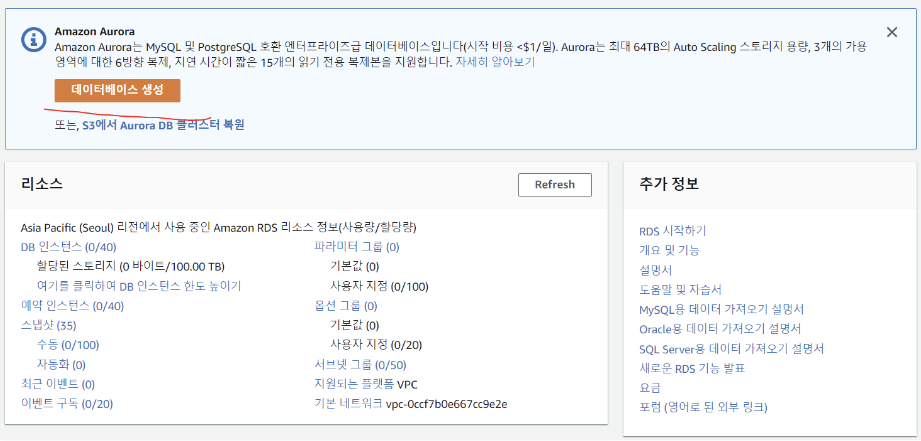
Task: Click 사용자 지정 (0/20) text
Action: (377, 345)
